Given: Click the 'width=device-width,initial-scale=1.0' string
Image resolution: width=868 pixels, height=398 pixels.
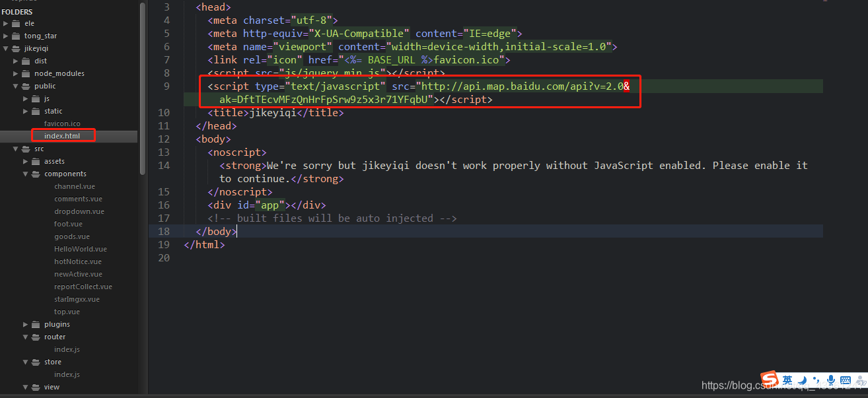Looking at the screenshot, I should (x=499, y=46).
